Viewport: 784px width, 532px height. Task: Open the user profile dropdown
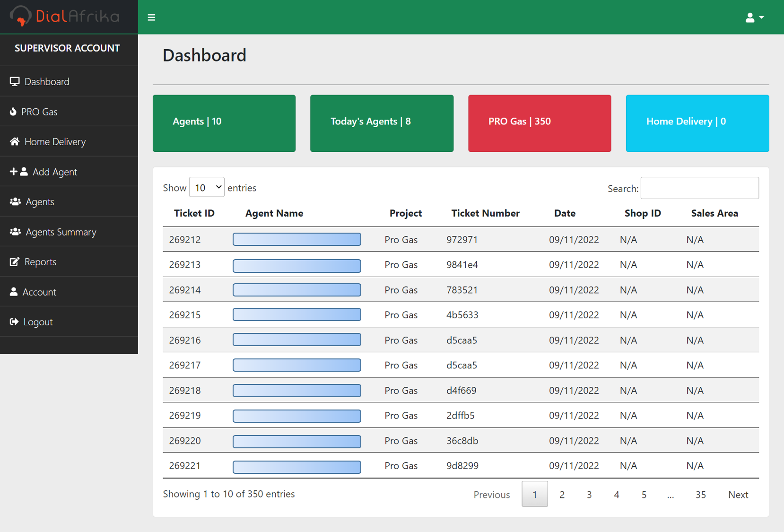(x=754, y=17)
